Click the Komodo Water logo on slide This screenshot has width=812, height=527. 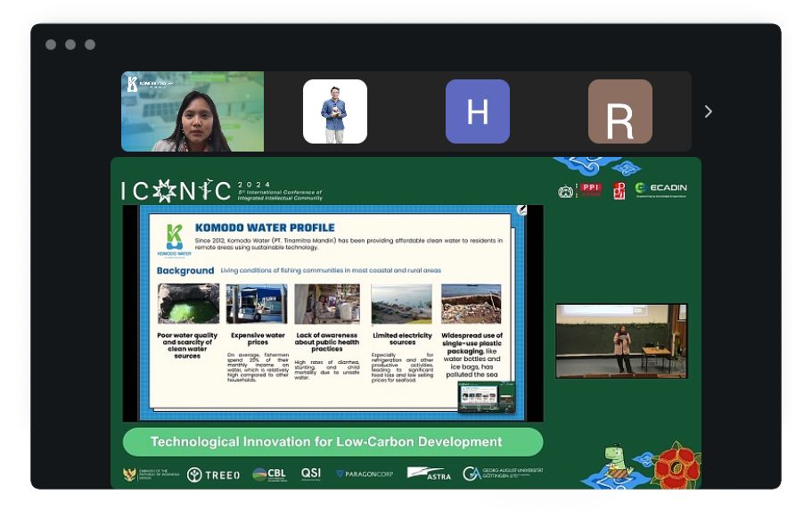[174, 240]
